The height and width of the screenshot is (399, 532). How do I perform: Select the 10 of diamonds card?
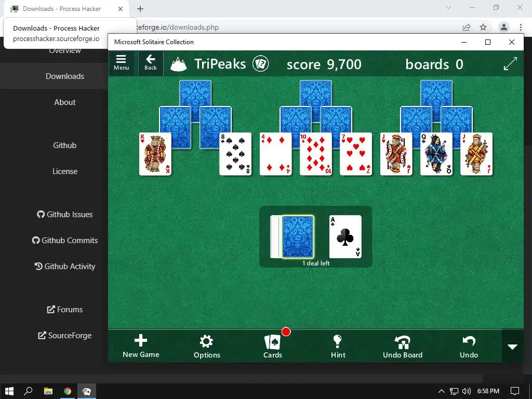click(x=315, y=154)
